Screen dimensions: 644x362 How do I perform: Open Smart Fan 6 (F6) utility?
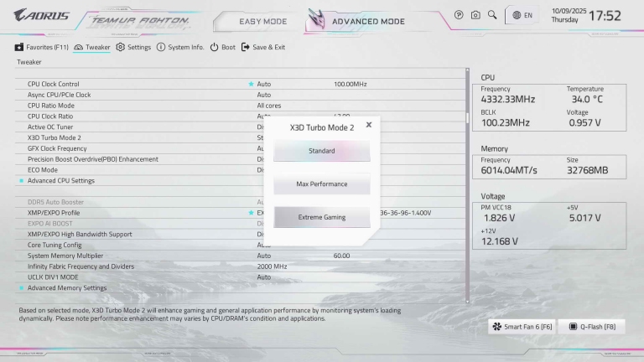[x=523, y=326]
